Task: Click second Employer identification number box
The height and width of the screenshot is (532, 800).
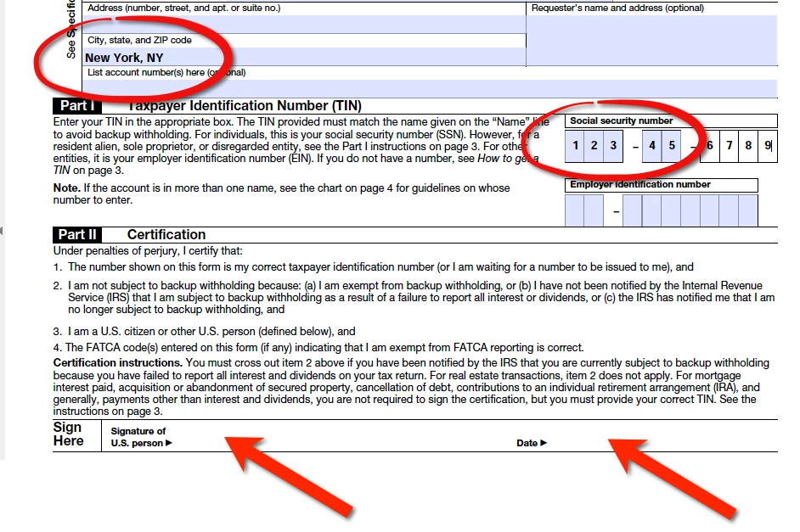Action: pos(594,210)
